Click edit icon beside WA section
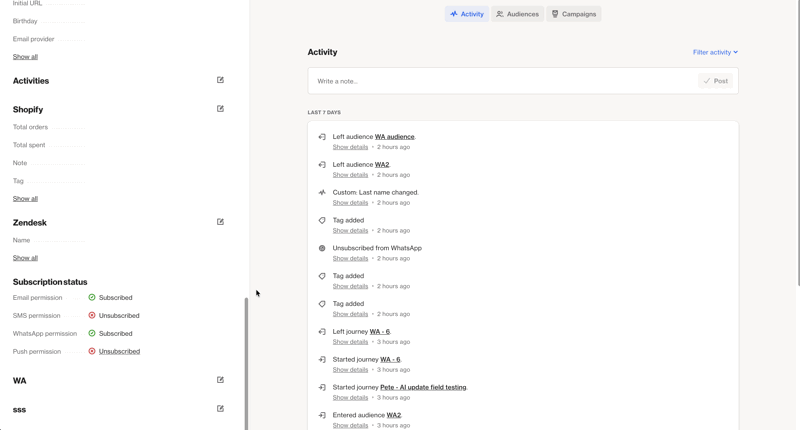The height and width of the screenshot is (430, 800). [x=220, y=380]
